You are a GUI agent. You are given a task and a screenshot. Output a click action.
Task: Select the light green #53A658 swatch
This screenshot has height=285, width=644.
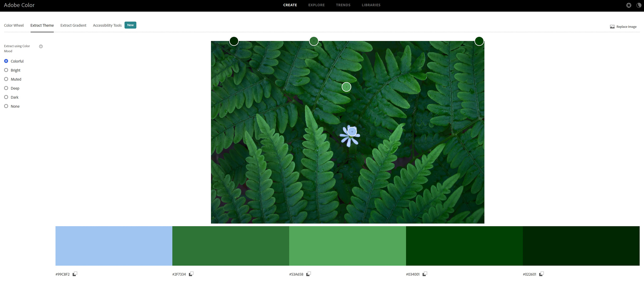pos(347,246)
